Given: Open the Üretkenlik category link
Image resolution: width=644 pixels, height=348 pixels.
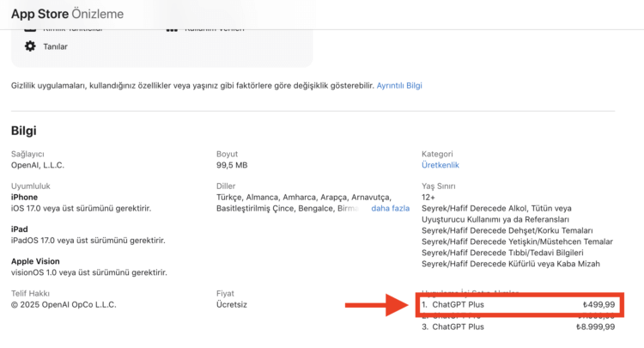Looking at the screenshot, I should coord(440,165).
